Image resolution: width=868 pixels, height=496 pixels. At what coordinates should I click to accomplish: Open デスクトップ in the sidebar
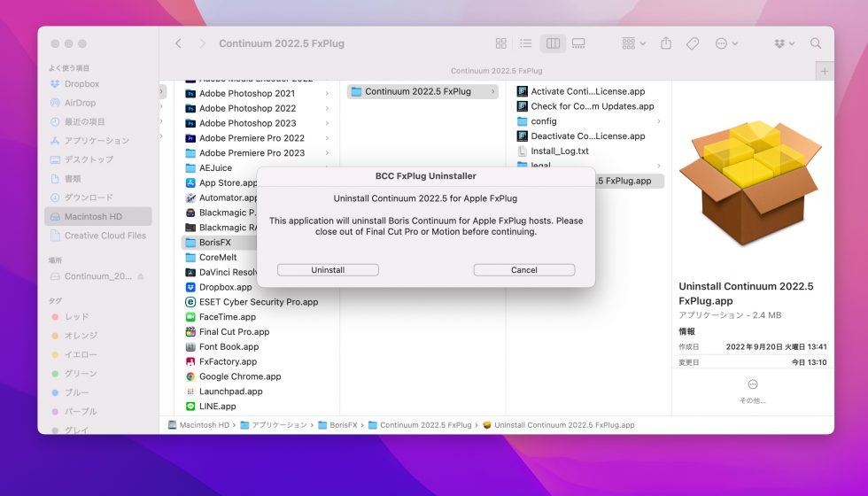89,159
